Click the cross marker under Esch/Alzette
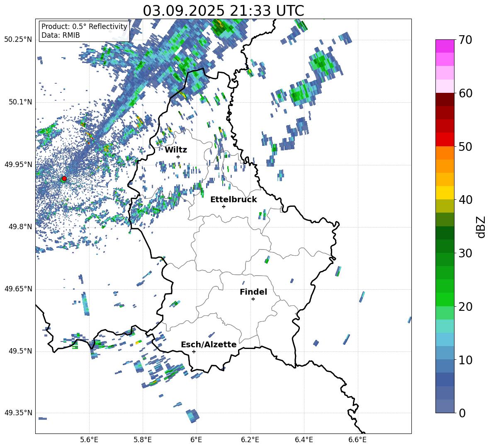The image size is (491, 448). click(194, 351)
